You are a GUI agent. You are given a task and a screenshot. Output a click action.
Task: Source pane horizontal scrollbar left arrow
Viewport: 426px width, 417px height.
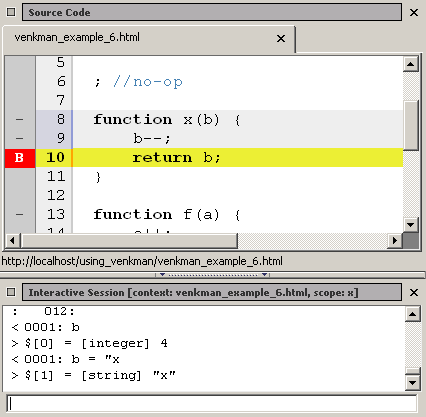[13, 240]
